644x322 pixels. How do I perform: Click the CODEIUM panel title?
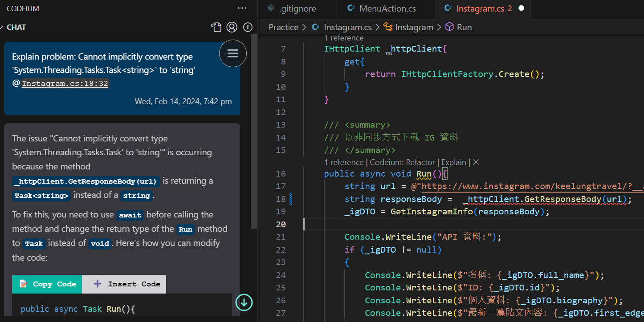coord(23,8)
